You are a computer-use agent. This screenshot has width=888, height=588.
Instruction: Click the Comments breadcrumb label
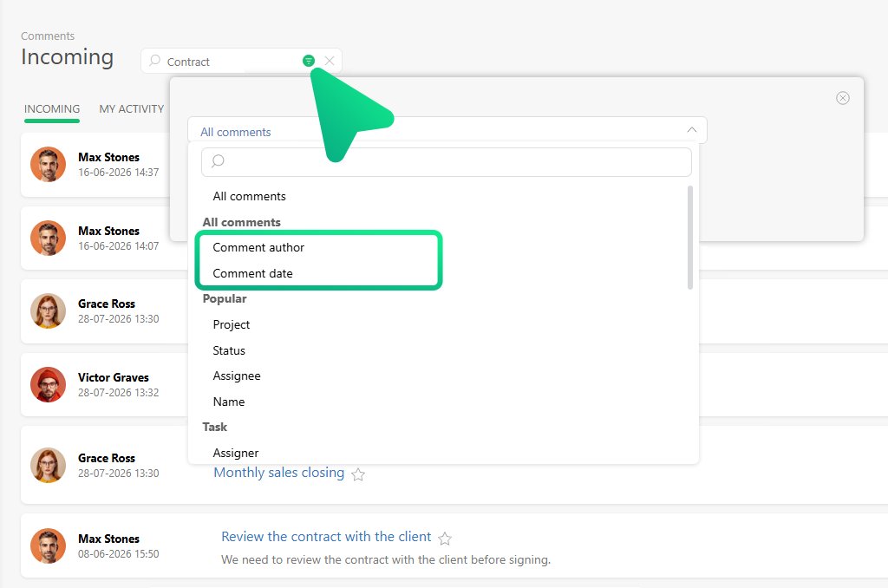pyautogui.click(x=48, y=36)
